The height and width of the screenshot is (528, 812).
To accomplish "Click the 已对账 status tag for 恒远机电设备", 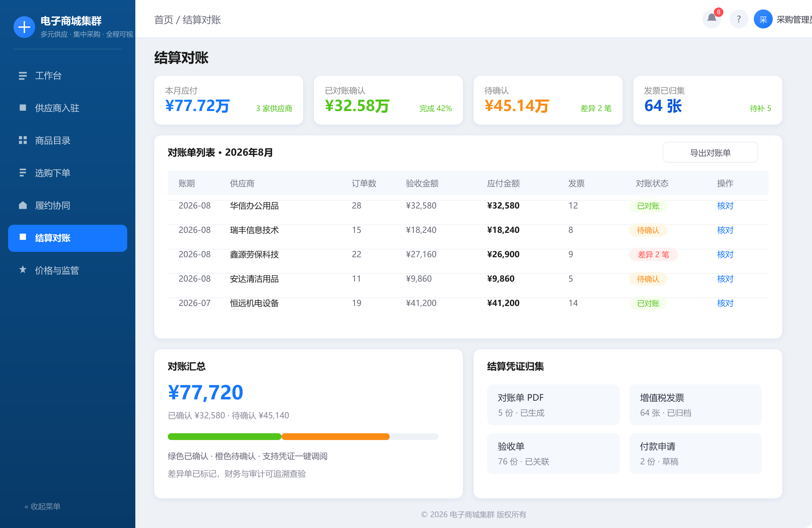I will (648, 303).
